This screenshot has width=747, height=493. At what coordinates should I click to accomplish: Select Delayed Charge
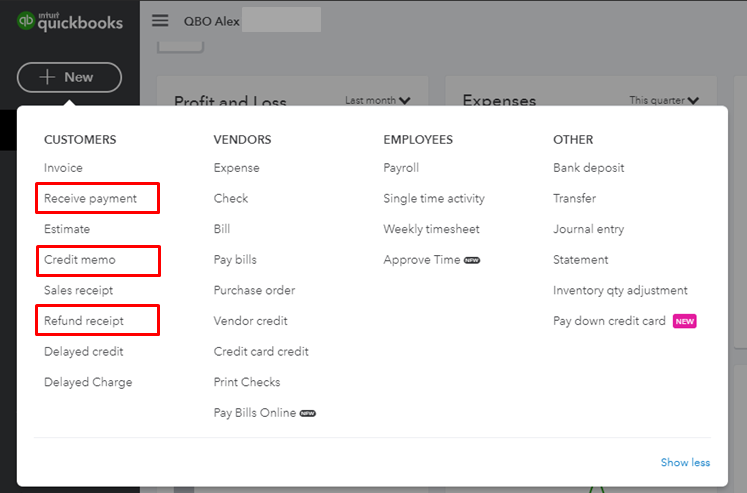click(88, 382)
